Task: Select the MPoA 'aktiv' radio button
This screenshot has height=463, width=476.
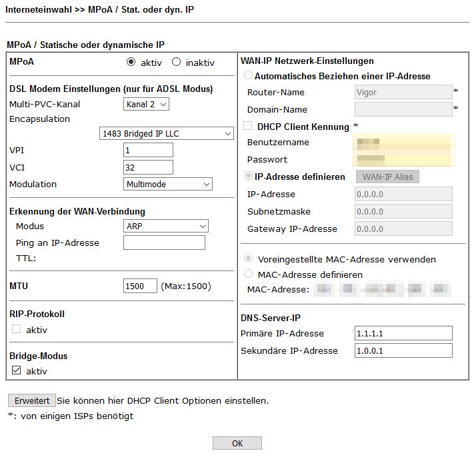Action: [131, 62]
